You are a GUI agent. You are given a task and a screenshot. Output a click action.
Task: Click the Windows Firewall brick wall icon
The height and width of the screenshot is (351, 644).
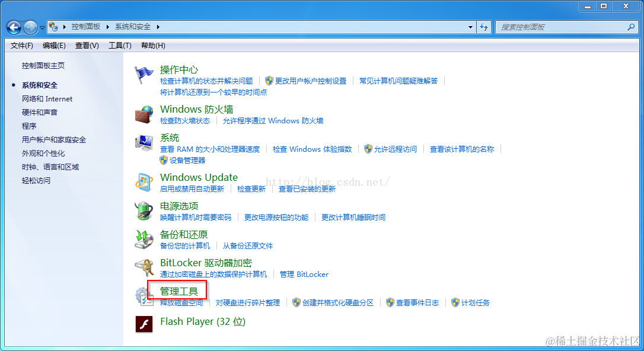pos(144,114)
